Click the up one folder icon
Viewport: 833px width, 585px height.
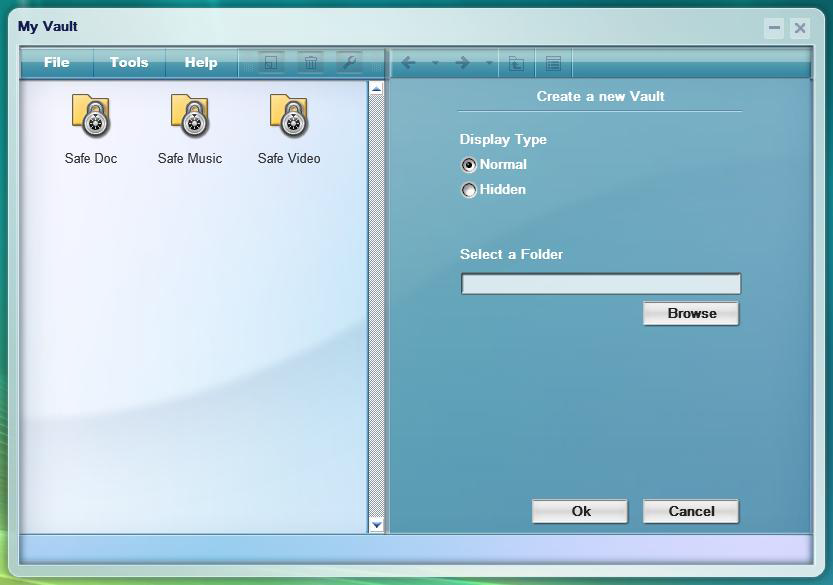point(516,64)
